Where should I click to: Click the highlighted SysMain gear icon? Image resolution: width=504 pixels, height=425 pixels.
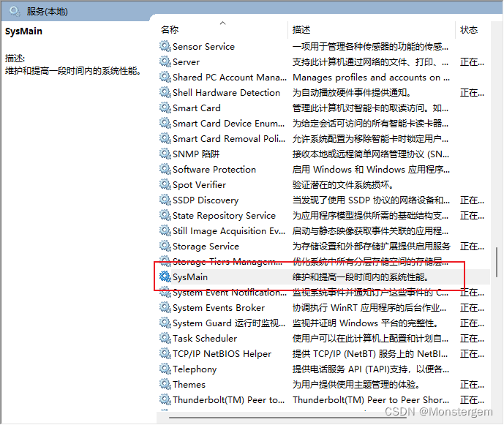coord(165,277)
